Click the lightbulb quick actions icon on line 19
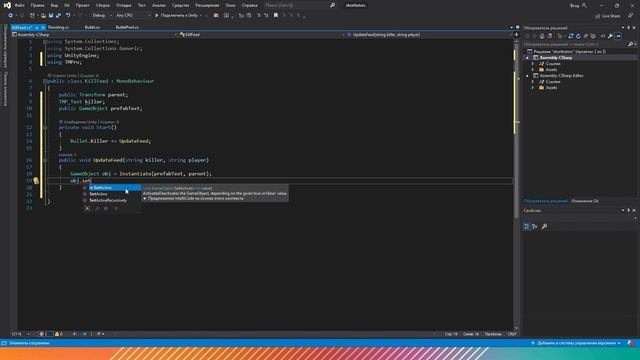 [36, 180]
